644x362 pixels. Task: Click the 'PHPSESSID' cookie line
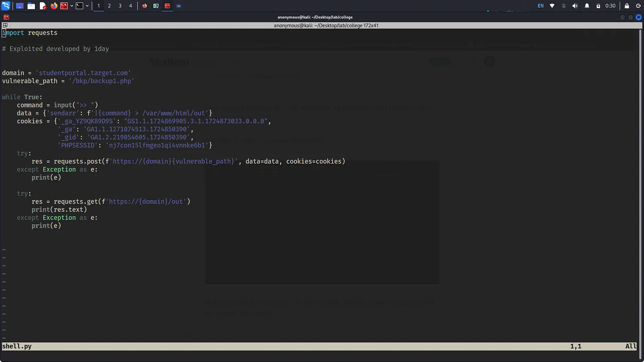pyautogui.click(x=135, y=145)
